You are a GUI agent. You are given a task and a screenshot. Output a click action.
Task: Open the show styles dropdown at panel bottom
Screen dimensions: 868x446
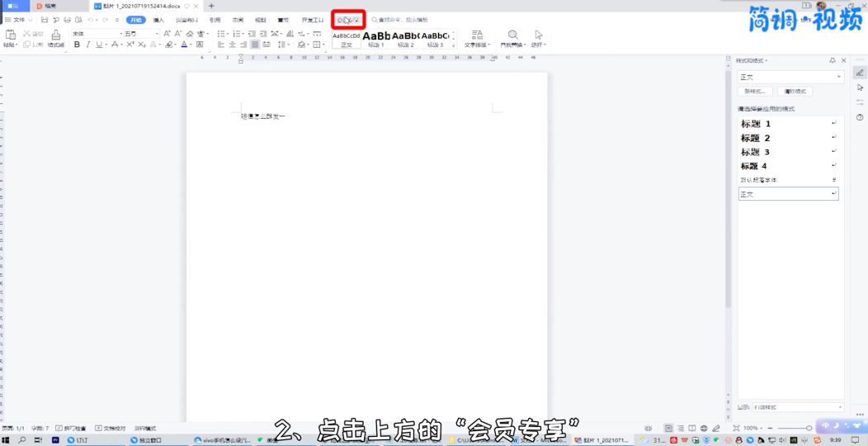(x=840, y=407)
